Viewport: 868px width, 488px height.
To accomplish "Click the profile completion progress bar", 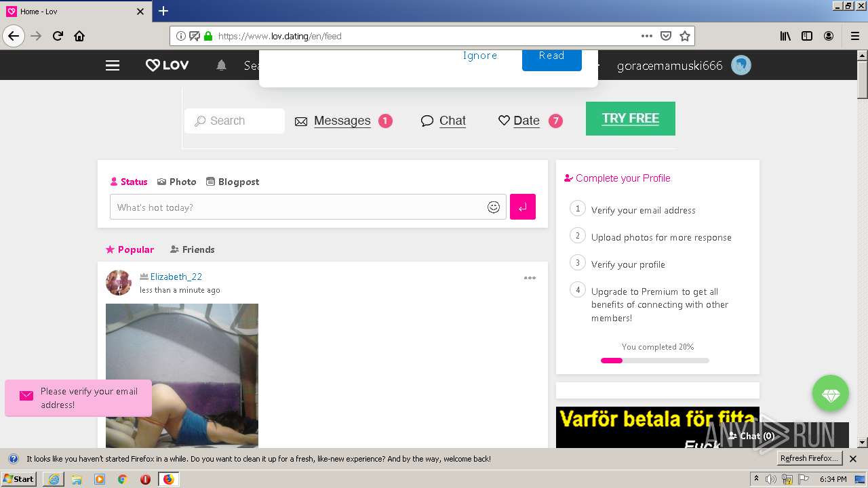I will pos(655,361).
